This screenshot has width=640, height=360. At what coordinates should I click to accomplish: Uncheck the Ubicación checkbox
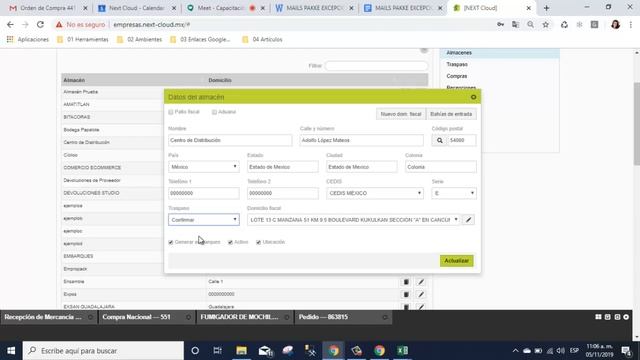pyautogui.click(x=258, y=242)
